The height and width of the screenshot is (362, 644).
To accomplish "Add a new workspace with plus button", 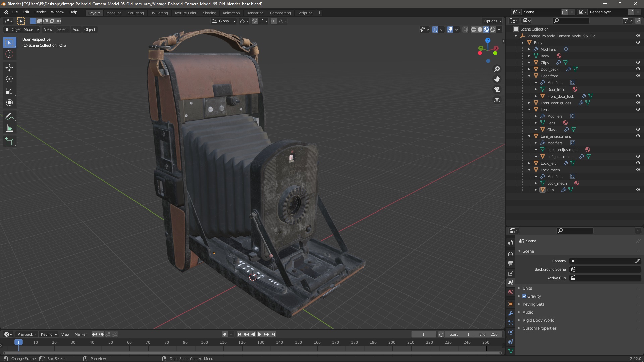I will click(319, 13).
